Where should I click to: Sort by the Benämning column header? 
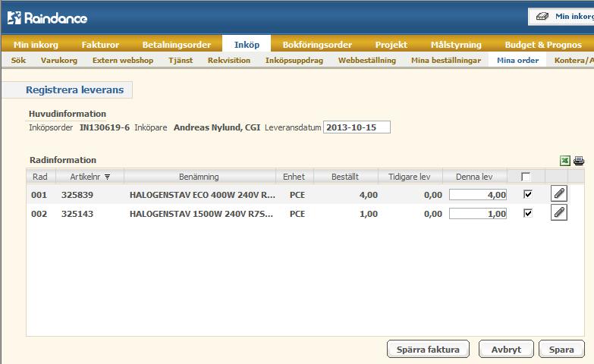(x=199, y=177)
